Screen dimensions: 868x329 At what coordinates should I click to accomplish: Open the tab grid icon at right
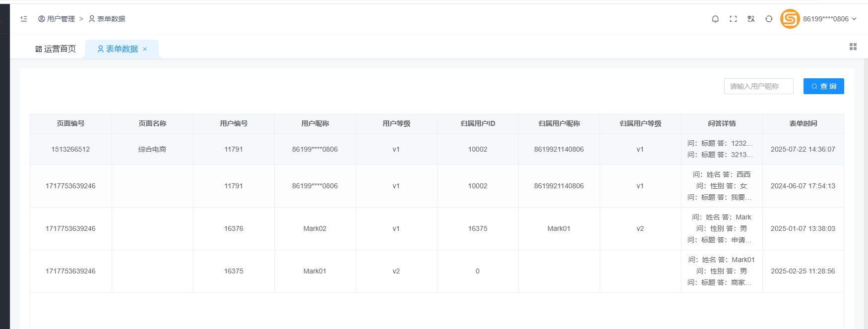point(853,47)
